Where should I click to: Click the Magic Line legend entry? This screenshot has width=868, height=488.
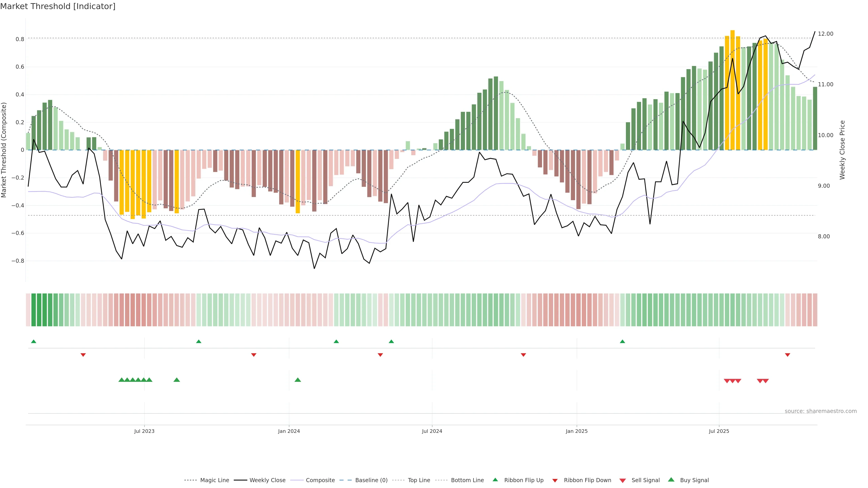[x=214, y=480]
